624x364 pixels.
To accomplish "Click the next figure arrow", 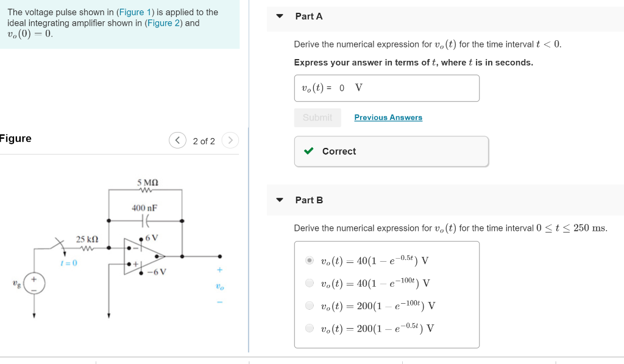I will [x=230, y=140].
